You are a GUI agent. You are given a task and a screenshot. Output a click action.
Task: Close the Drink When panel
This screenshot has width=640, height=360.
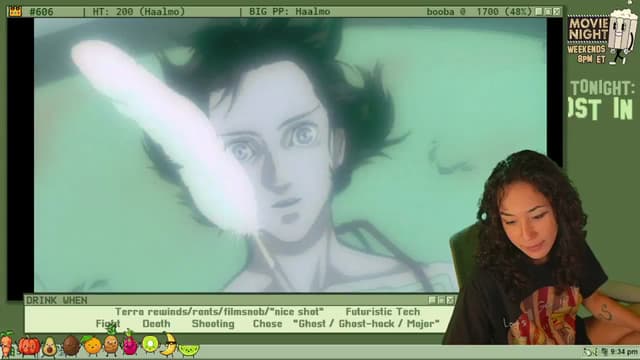tap(451, 300)
